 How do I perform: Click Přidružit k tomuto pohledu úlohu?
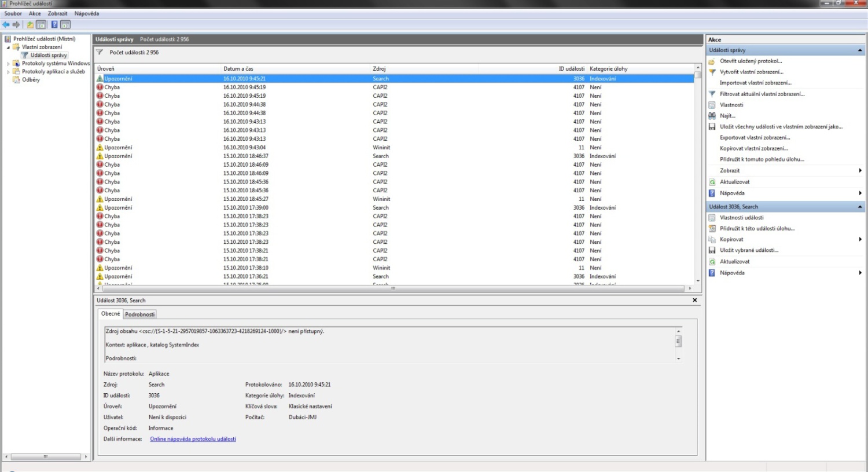click(x=762, y=159)
